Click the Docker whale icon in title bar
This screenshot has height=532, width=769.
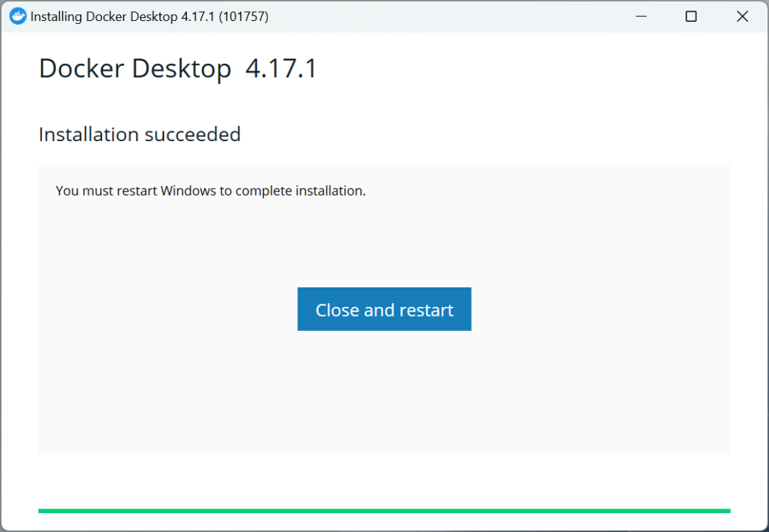point(18,17)
